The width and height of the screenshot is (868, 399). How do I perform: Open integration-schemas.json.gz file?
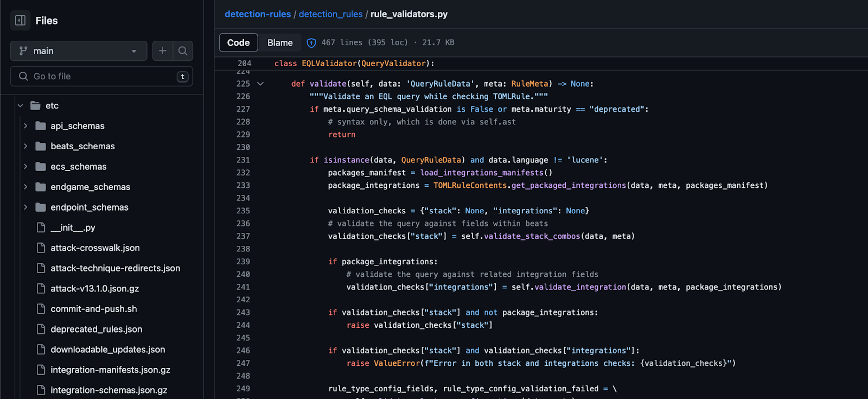click(x=109, y=390)
